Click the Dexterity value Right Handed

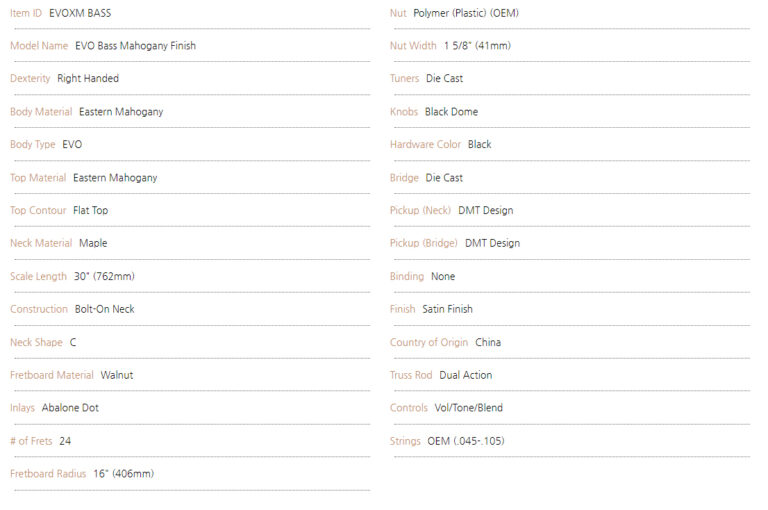tap(88, 79)
